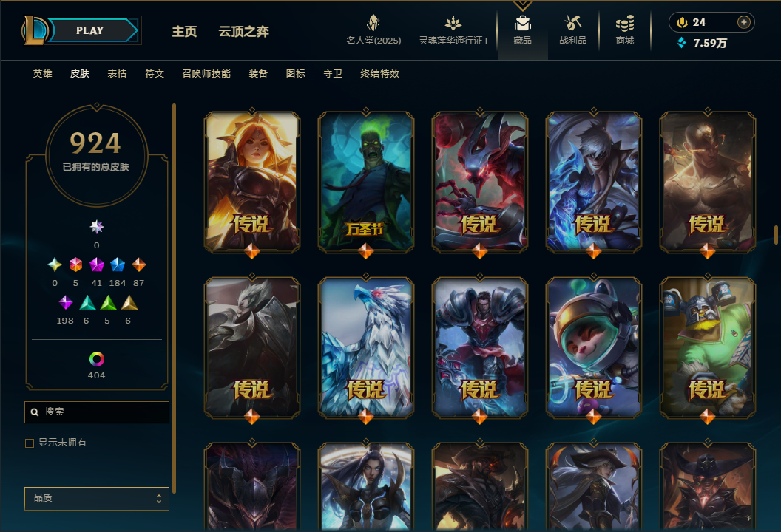Open the 名人堂(2025) icon

pyautogui.click(x=373, y=23)
